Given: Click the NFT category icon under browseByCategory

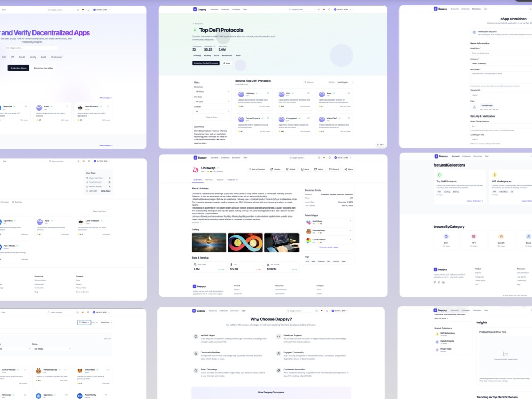Looking at the screenshot, I should pos(473,237).
